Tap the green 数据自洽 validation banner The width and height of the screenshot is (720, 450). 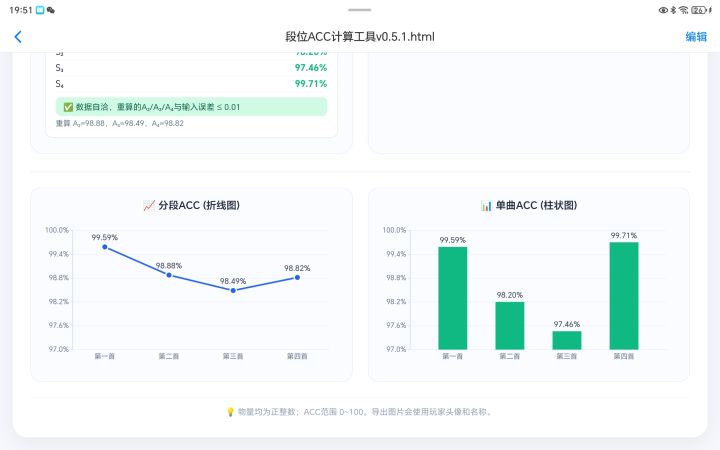pos(191,107)
